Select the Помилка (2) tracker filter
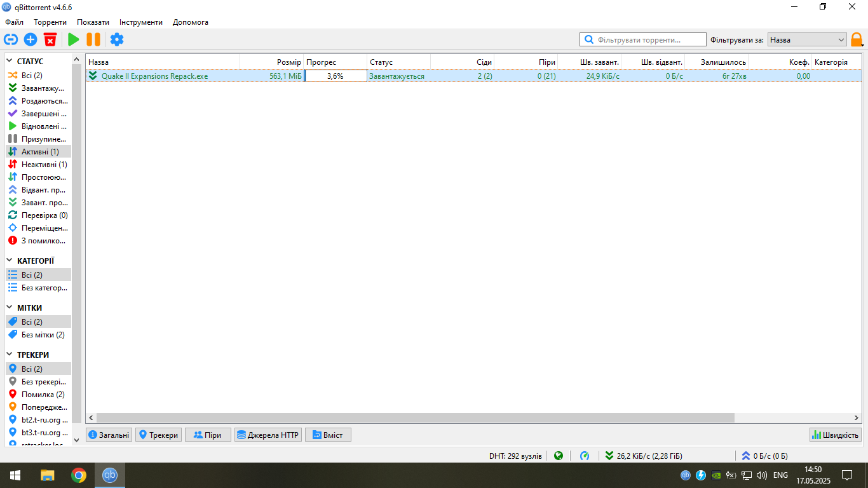Screen dimensions: 868x488 coord(38,395)
